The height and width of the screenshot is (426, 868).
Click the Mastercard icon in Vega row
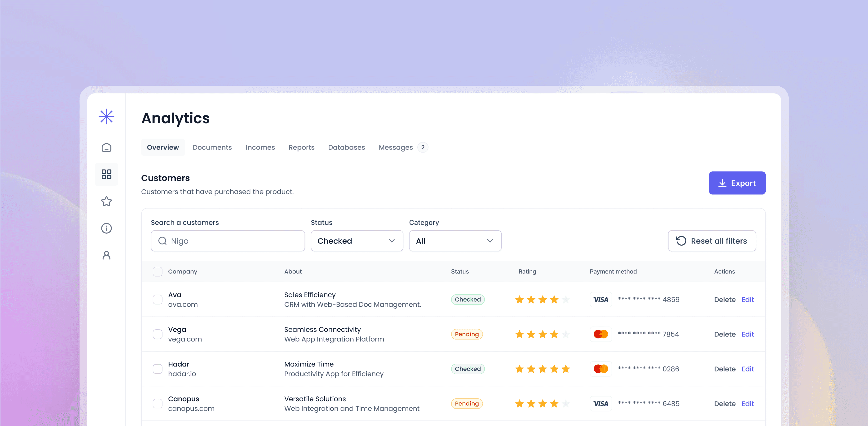point(600,334)
